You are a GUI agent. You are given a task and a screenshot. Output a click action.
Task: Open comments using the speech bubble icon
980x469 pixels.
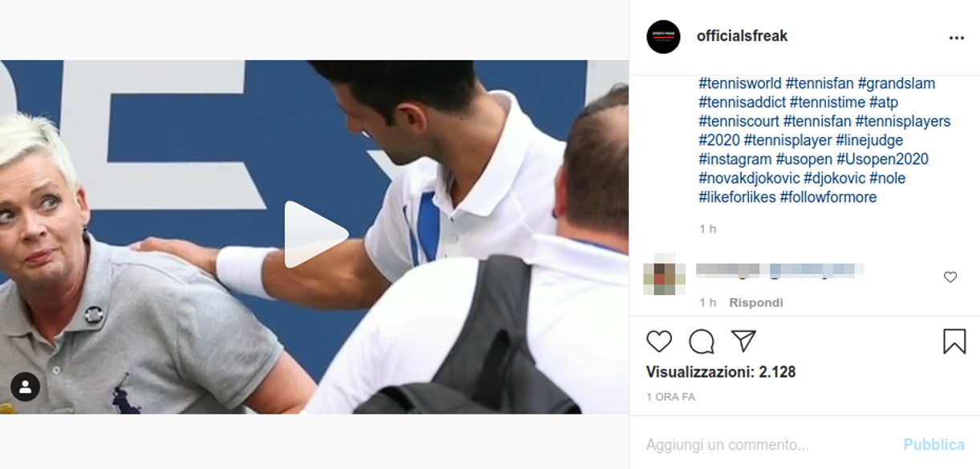pyautogui.click(x=702, y=342)
